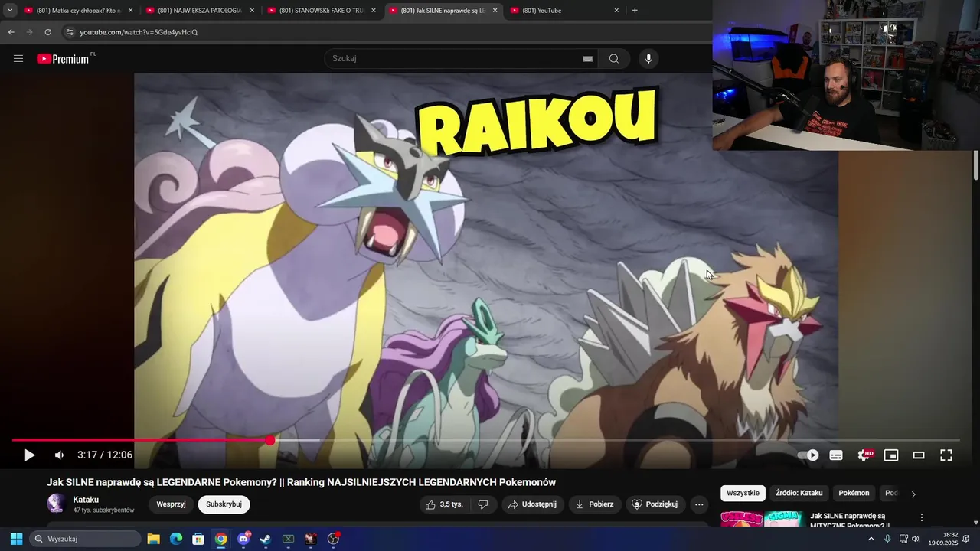Mute the video volume speaker
This screenshot has height=551, width=980.
pos(59,455)
